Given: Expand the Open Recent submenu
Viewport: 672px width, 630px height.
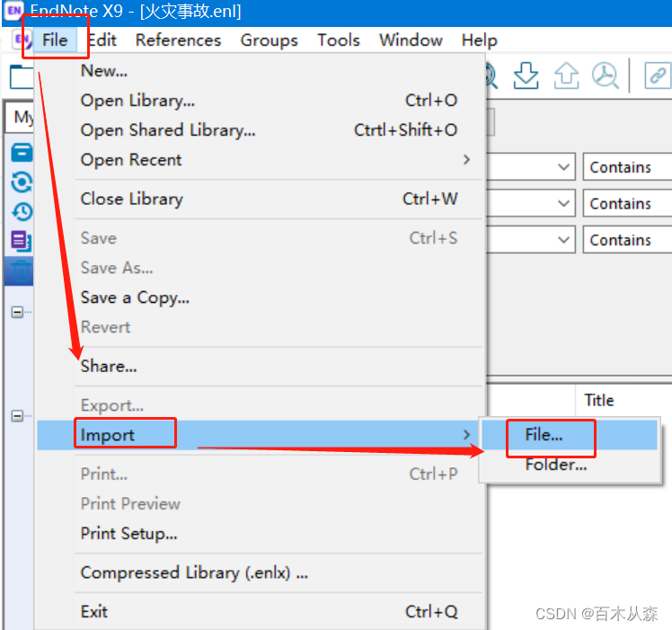Looking at the screenshot, I should pos(260,160).
